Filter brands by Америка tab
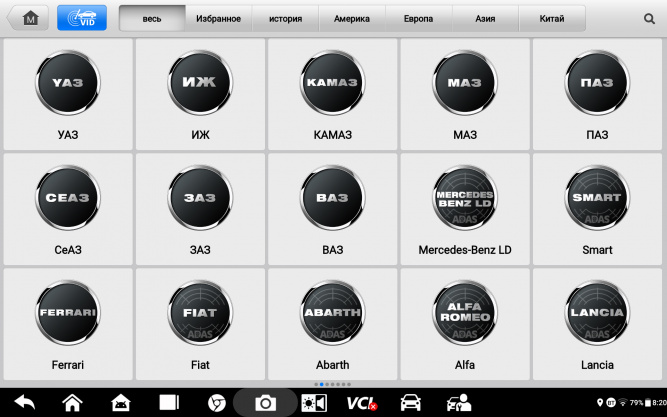This screenshot has width=667, height=417. tap(352, 18)
